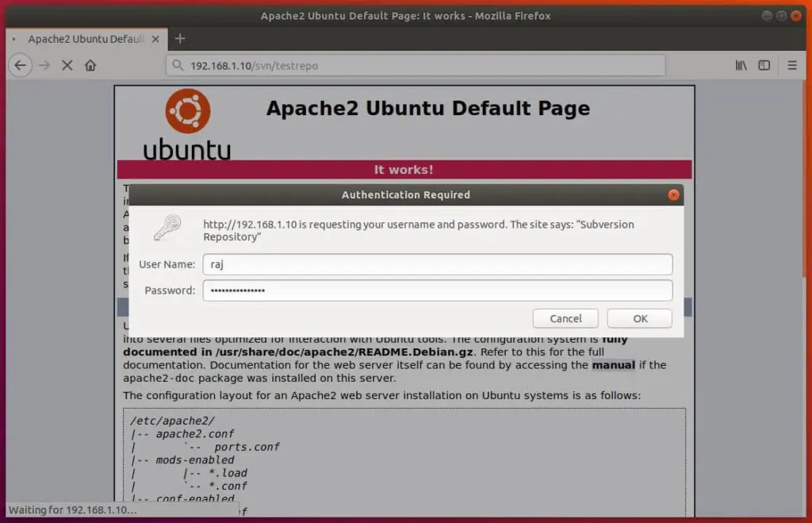The width and height of the screenshot is (812, 523).
Task: Stop loading the page with X
Action: pos(67,65)
